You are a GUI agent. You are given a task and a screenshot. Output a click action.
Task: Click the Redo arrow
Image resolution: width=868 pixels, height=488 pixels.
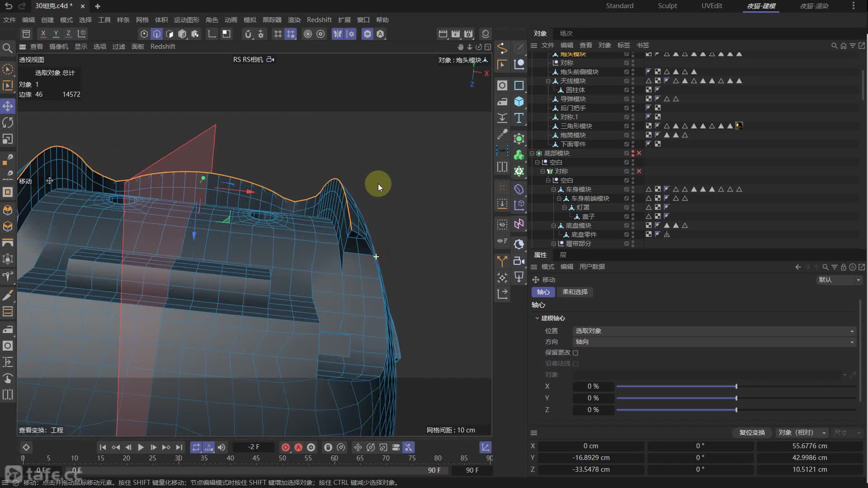pyautogui.click(x=22, y=6)
